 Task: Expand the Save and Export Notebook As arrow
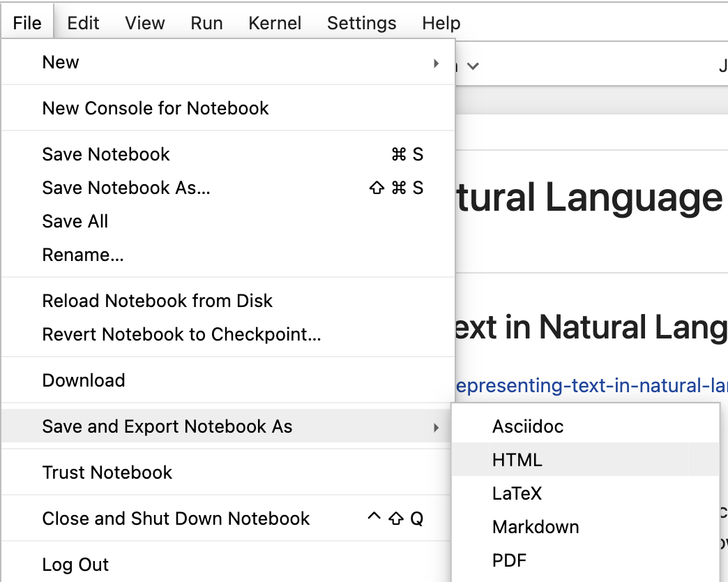[436, 427]
